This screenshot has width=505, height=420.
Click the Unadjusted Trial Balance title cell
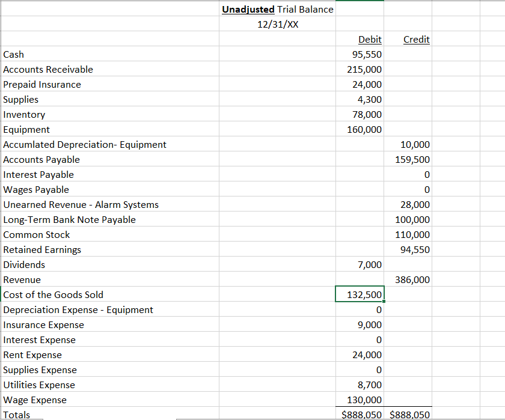(278, 9)
